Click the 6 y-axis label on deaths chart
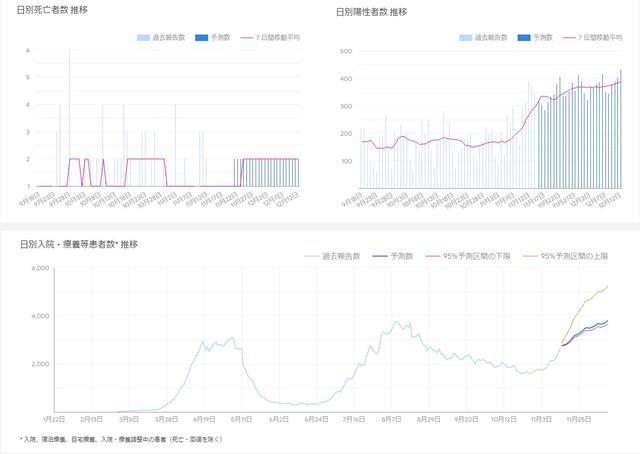Image resolution: width=640 pixels, height=454 pixels. coord(28,51)
